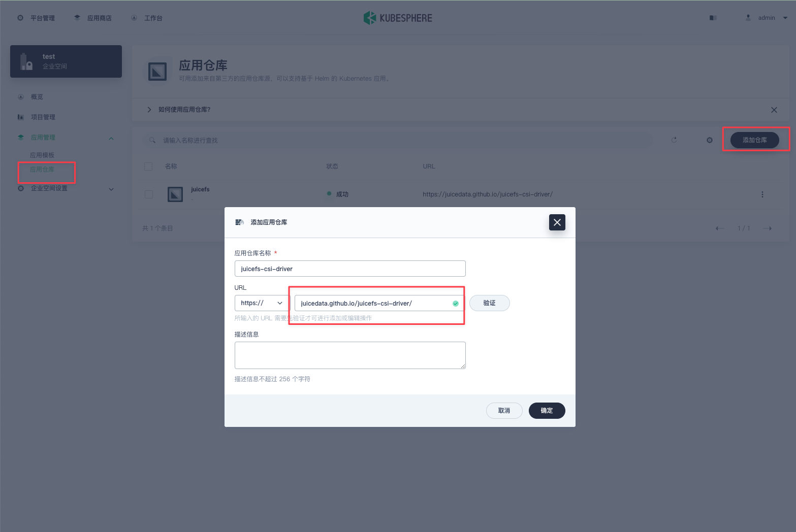Check the select-all checkbox in the table header
Image resolution: width=796 pixels, height=532 pixels.
pos(148,166)
